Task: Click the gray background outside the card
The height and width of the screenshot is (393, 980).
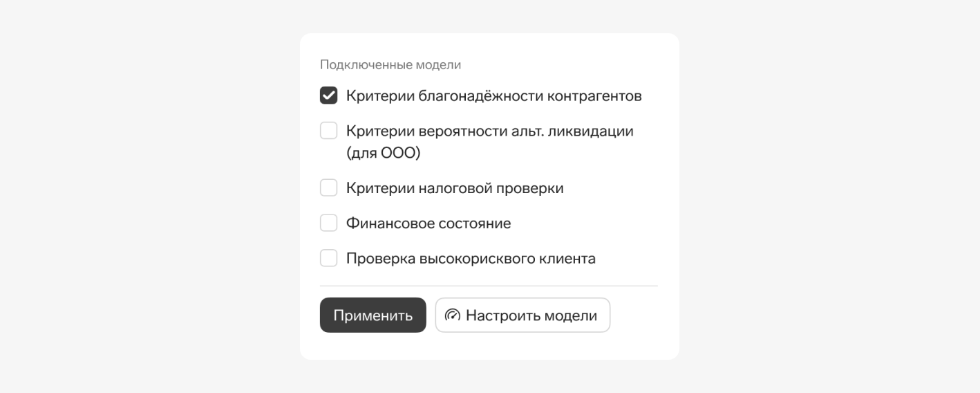Action: [138, 208]
